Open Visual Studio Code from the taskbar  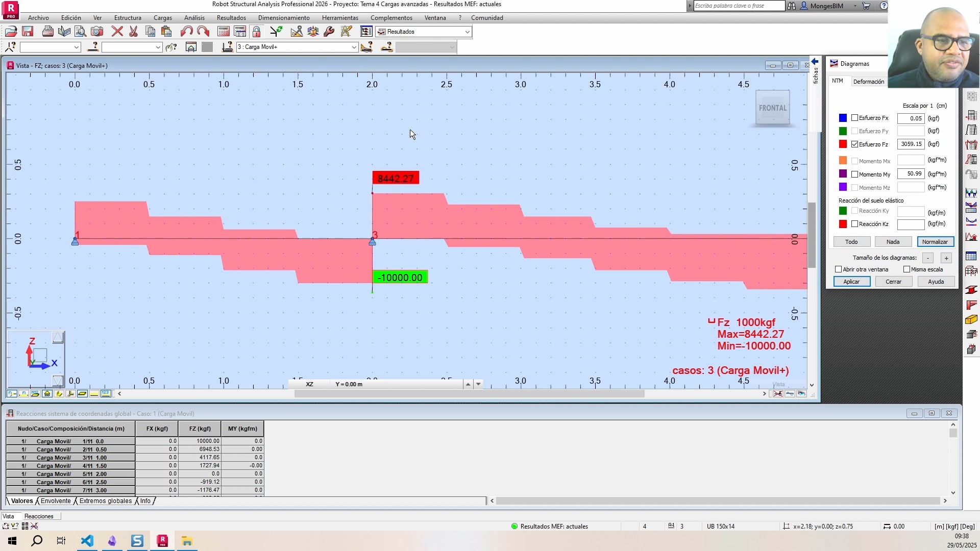[87, 541]
